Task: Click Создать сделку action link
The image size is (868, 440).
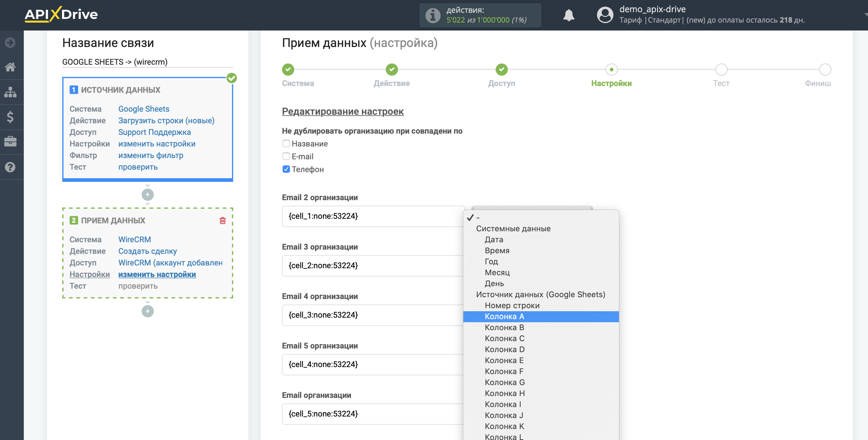Action: point(147,251)
